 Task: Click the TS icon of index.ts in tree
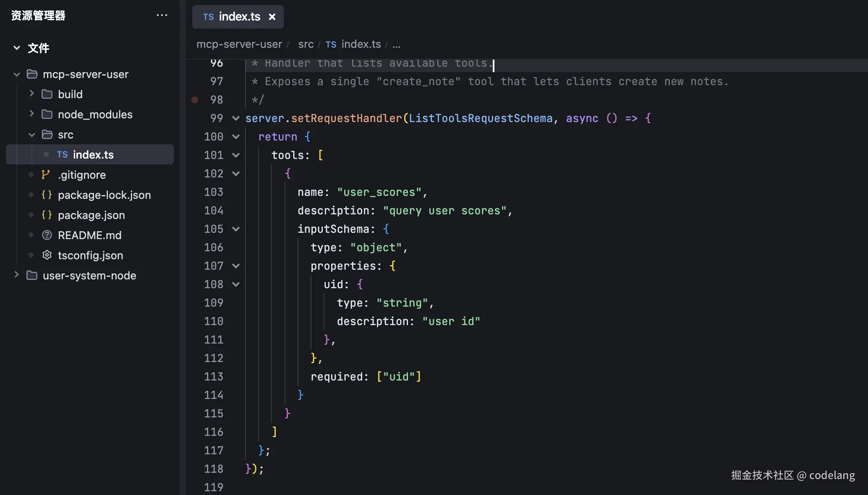tap(62, 154)
